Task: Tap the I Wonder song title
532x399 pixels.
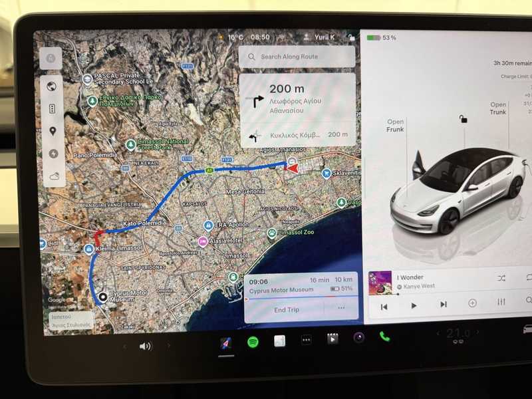Action: 410,277
